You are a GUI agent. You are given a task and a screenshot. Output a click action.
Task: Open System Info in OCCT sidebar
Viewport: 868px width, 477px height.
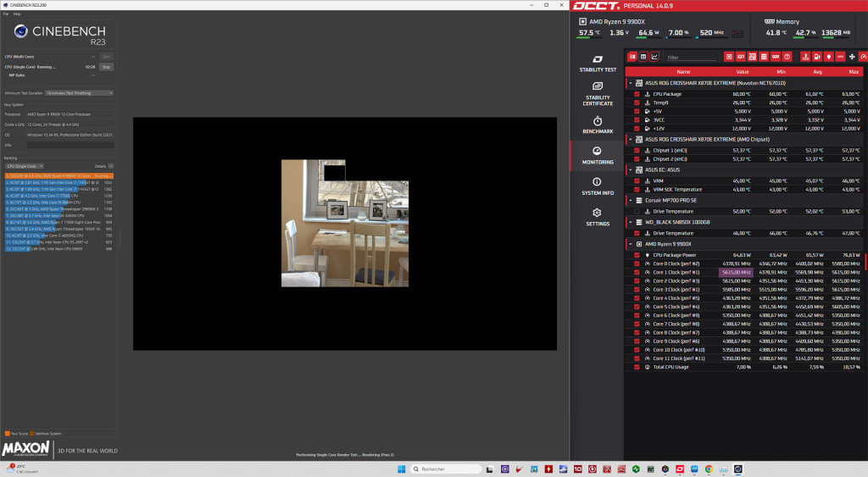click(x=598, y=186)
